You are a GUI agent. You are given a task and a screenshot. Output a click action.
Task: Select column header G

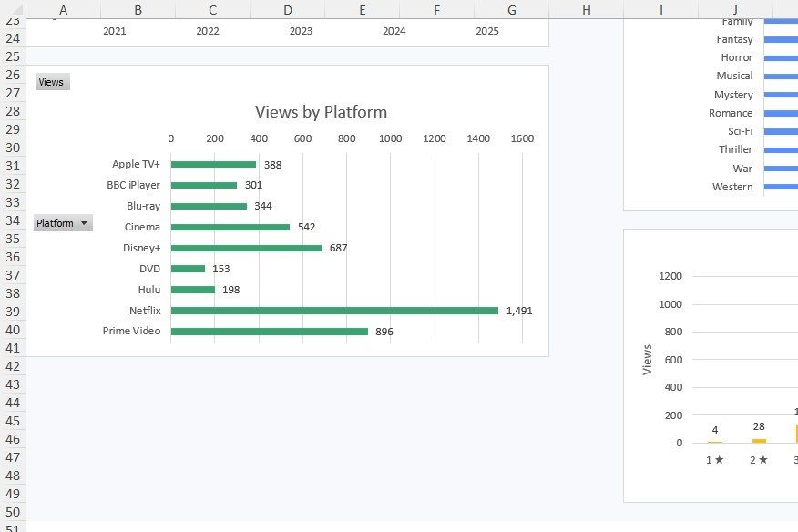pos(511,10)
